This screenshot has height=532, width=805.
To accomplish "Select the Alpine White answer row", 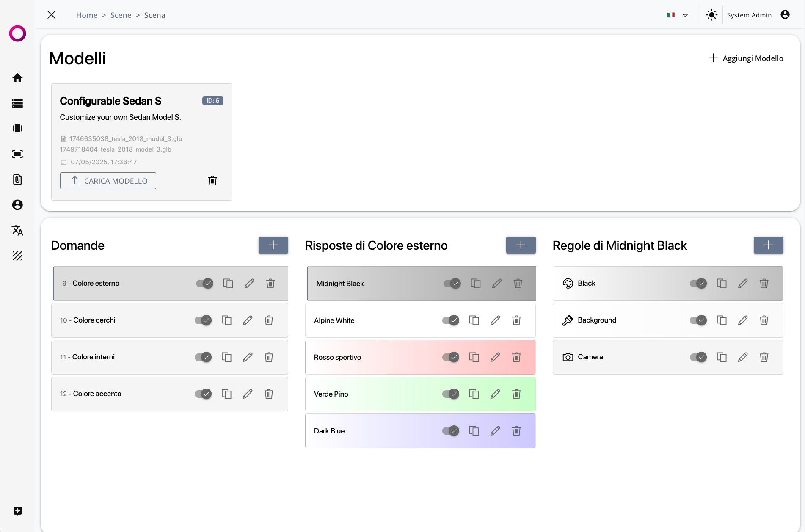I will click(x=372, y=320).
